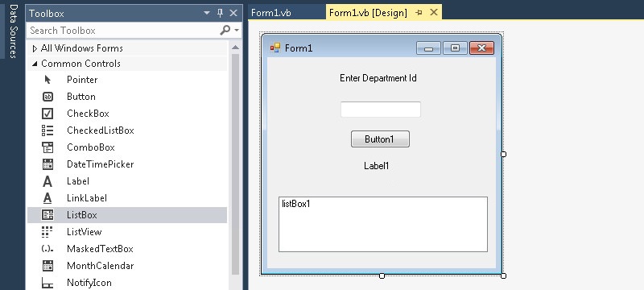This screenshot has height=290, width=644.
Task: Select the NotifyIcon control icon
Action: [x=47, y=283]
